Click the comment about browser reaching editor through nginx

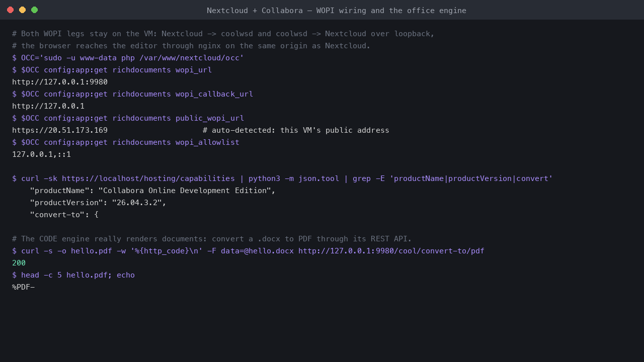191,46
